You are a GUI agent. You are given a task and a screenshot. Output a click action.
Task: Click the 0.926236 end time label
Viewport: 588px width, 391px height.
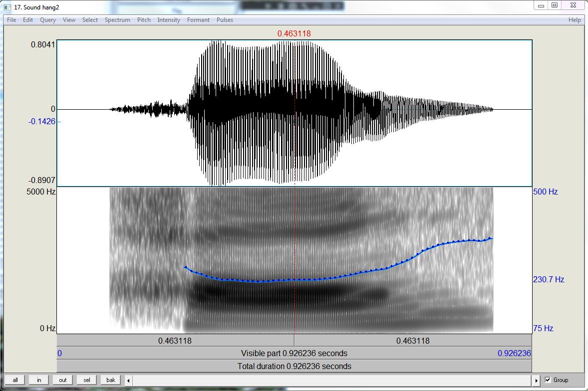tap(514, 353)
